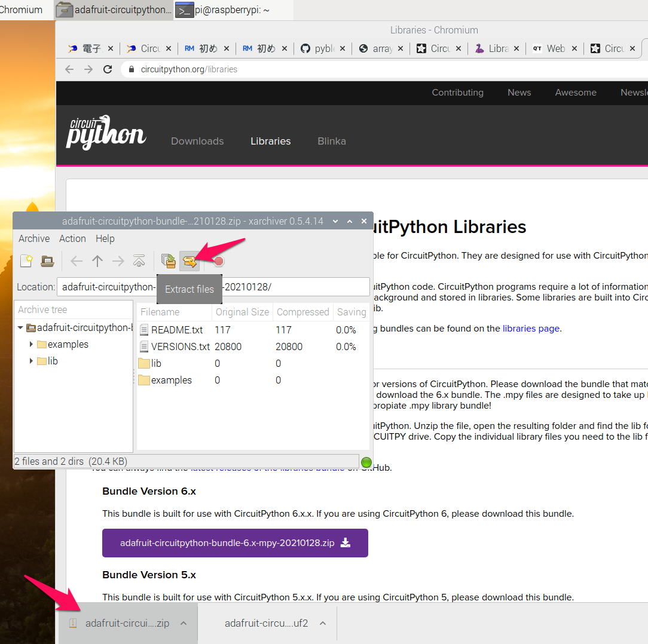
Task: Go up one folder in xarchiver
Action: coord(97,261)
